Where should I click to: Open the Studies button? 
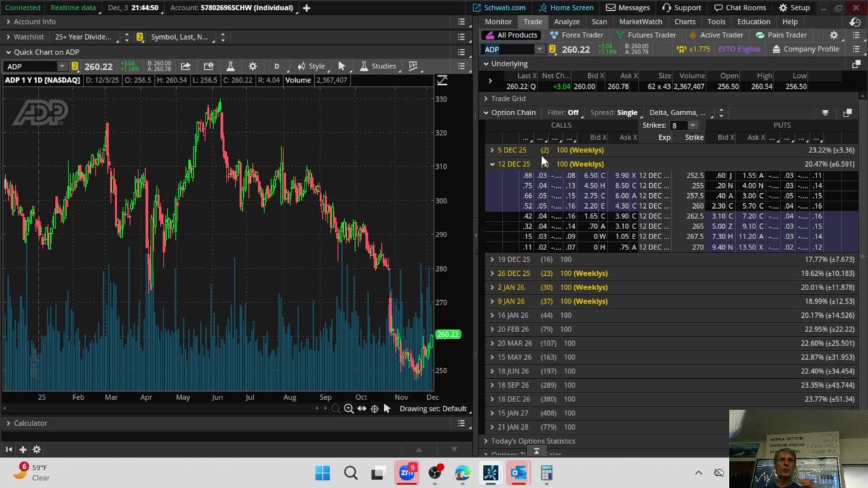[x=378, y=66]
